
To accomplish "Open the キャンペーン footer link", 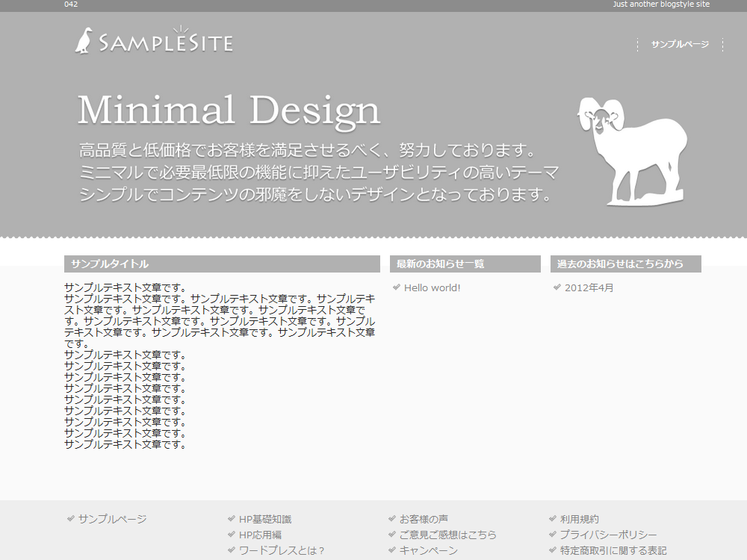I will (x=428, y=550).
